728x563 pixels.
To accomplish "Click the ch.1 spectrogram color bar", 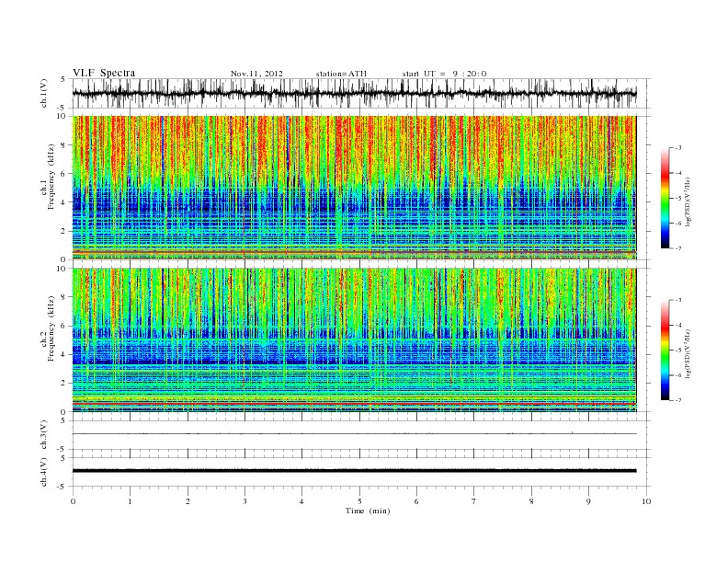I will 665,199.
